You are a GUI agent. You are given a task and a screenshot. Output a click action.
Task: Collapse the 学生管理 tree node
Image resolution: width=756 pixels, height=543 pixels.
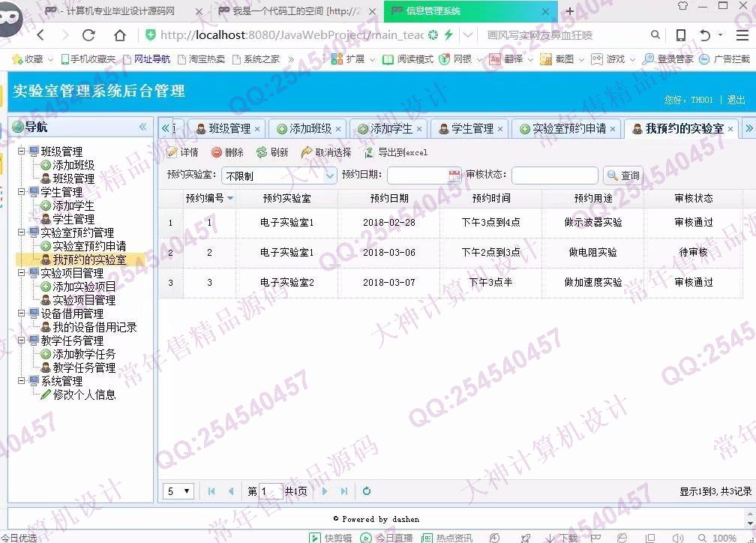point(22,192)
